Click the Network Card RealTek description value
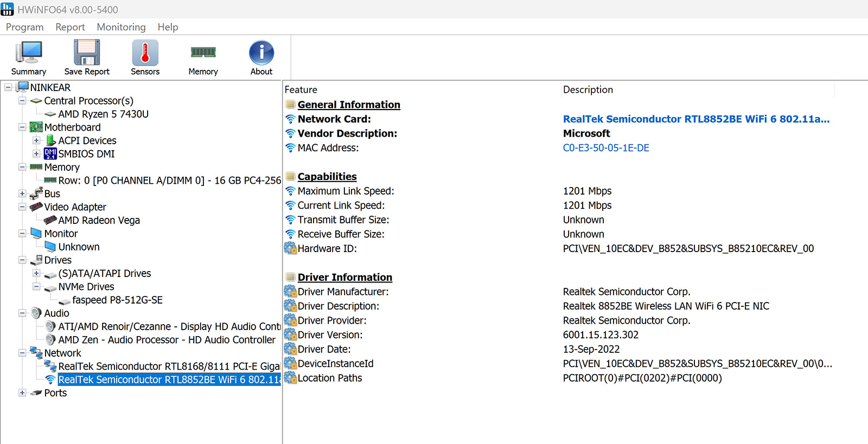The width and height of the screenshot is (868, 444). [696, 119]
